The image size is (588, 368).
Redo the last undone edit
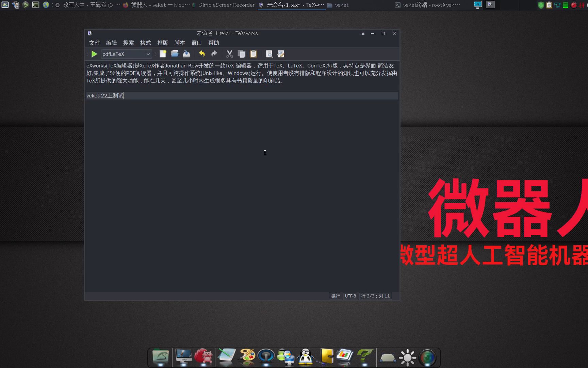pyautogui.click(x=214, y=54)
